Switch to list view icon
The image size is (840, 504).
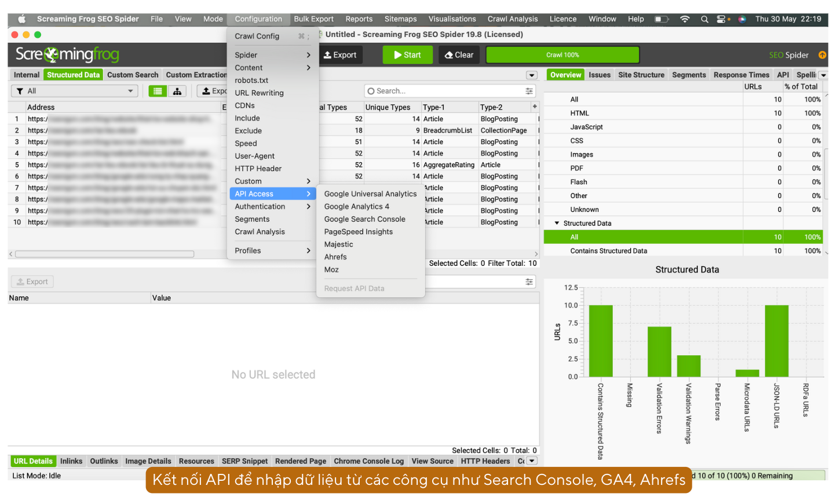[158, 91]
